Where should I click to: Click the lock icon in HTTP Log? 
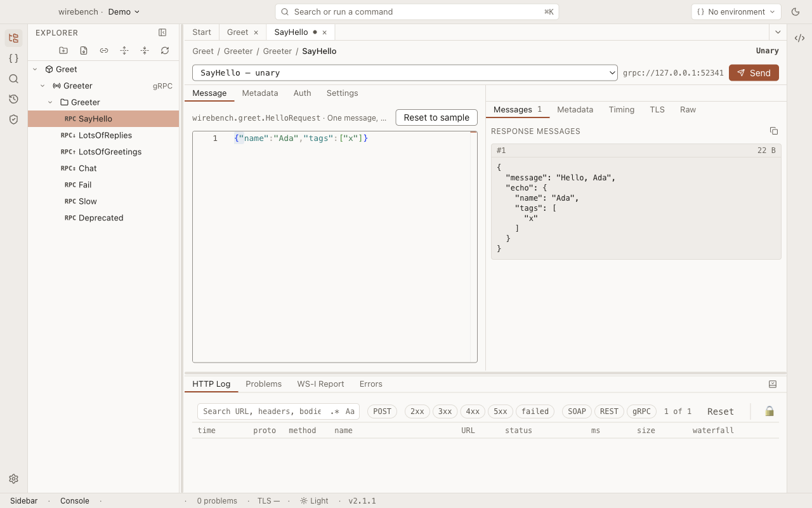tap(769, 411)
